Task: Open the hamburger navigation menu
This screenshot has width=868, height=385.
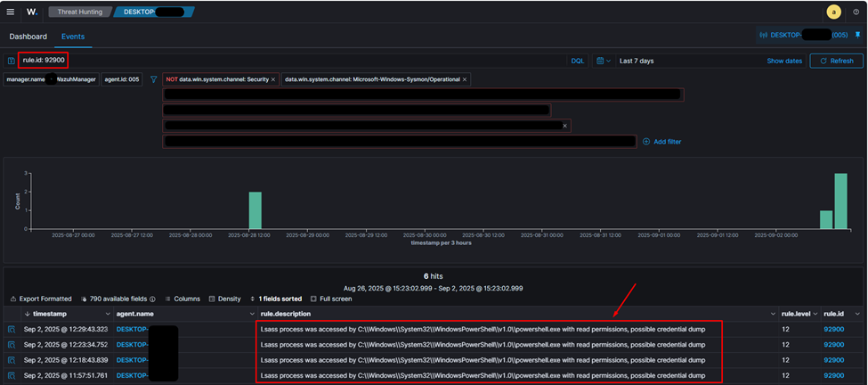Action: [x=11, y=12]
